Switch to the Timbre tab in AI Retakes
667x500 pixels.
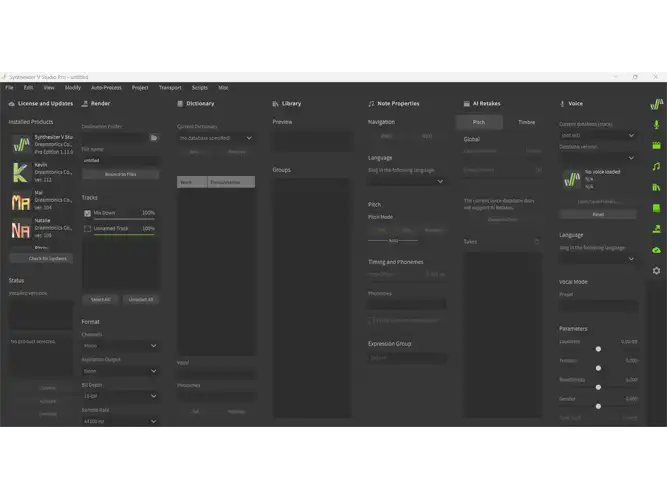pyautogui.click(x=526, y=122)
